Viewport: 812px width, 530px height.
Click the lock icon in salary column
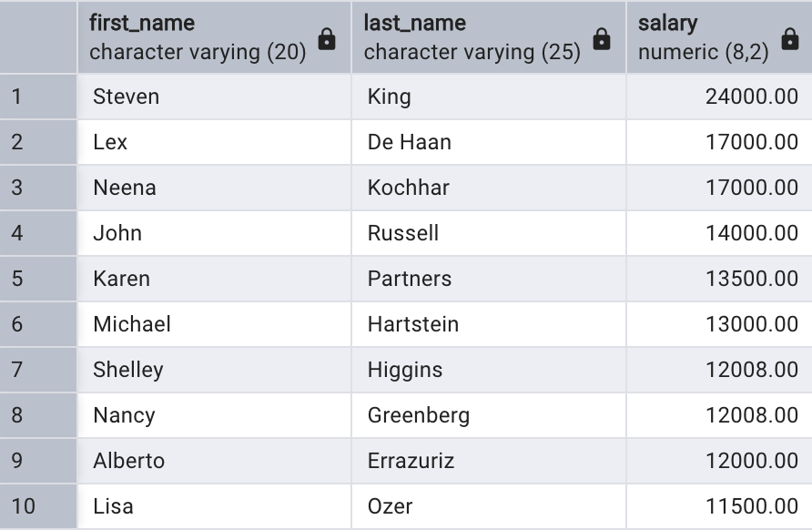pos(790,39)
